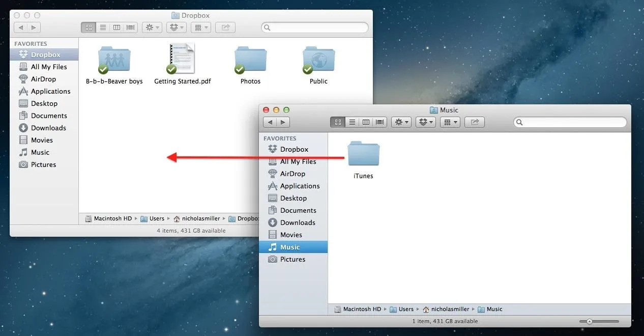This screenshot has height=336, width=644.
Task: Switch Dropbox window to column view
Action: coord(116,27)
